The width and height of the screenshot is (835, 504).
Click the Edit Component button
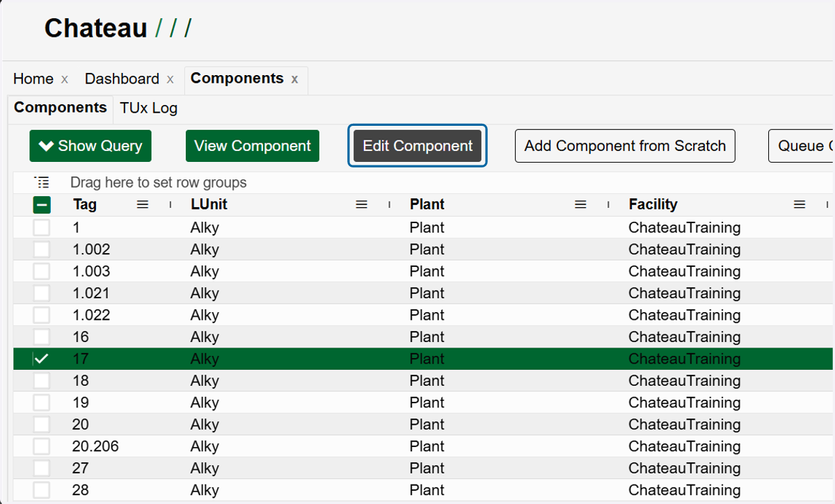[417, 146]
